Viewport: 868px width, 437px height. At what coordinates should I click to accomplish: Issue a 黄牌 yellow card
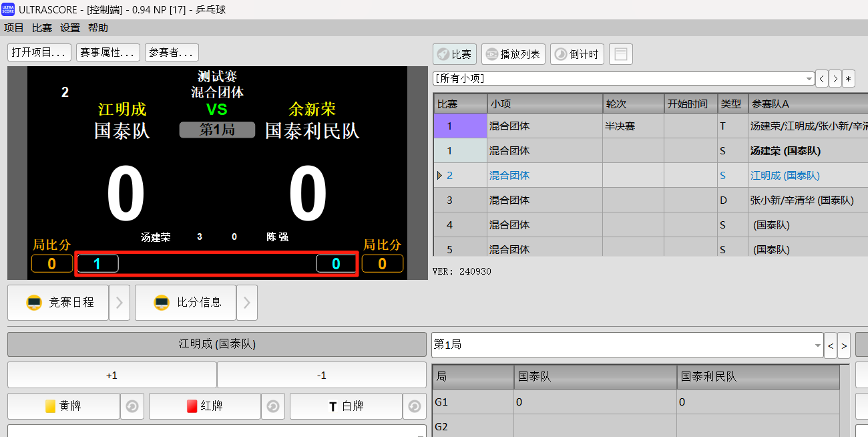63,406
